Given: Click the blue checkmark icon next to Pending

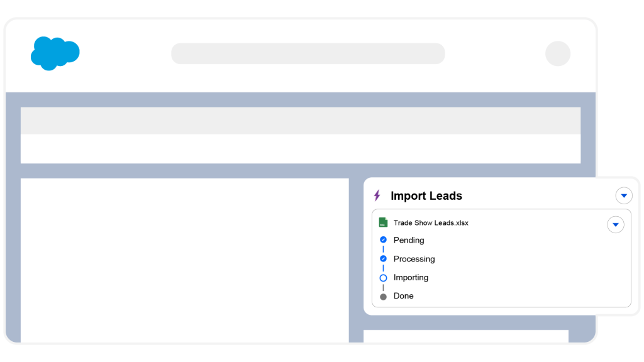Looking at the screenshot, I should [383, 239].
